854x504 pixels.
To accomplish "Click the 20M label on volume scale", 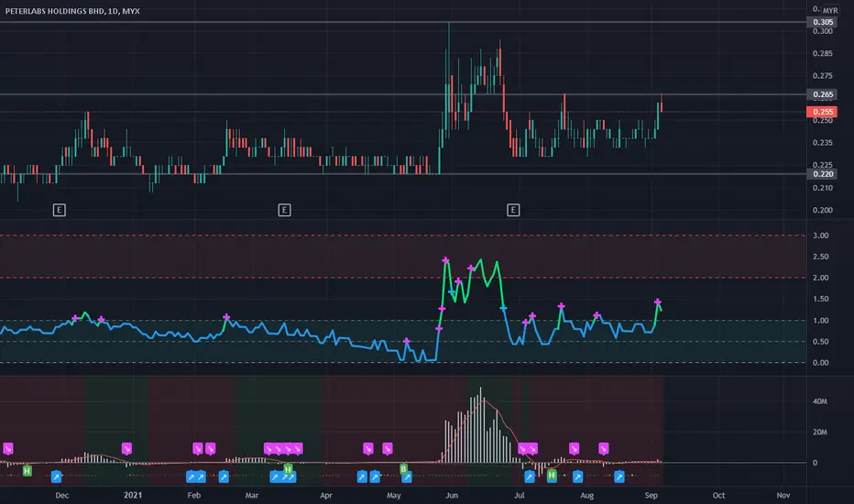I will tap(820, 432).
